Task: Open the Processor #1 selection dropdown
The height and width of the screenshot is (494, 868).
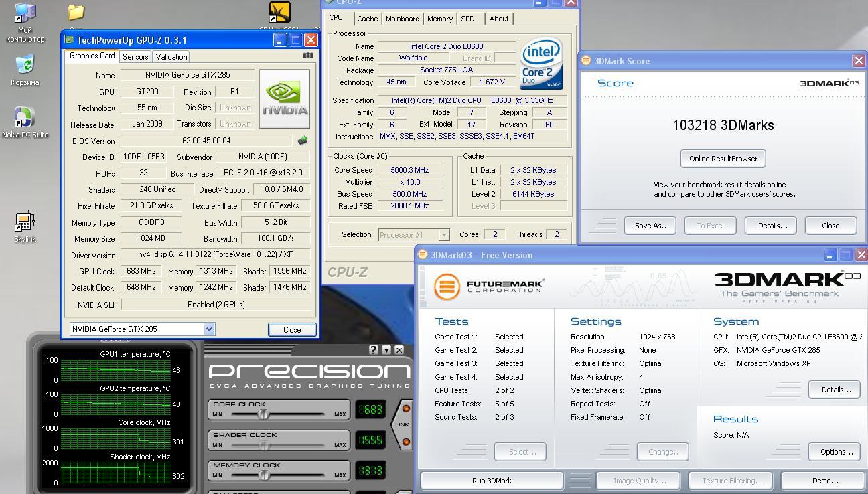Action: point(443,234)
